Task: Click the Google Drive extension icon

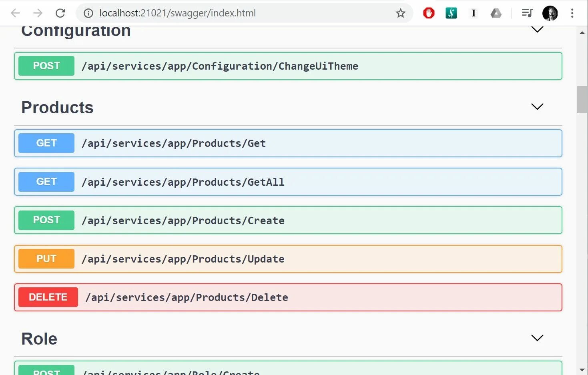Action: [x=496, y=13]
